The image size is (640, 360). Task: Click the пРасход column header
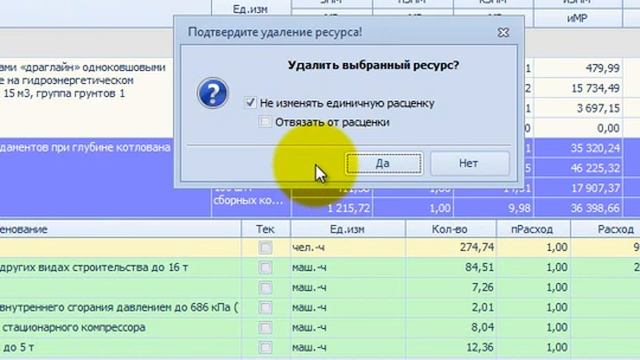click(x=532, y=229)
